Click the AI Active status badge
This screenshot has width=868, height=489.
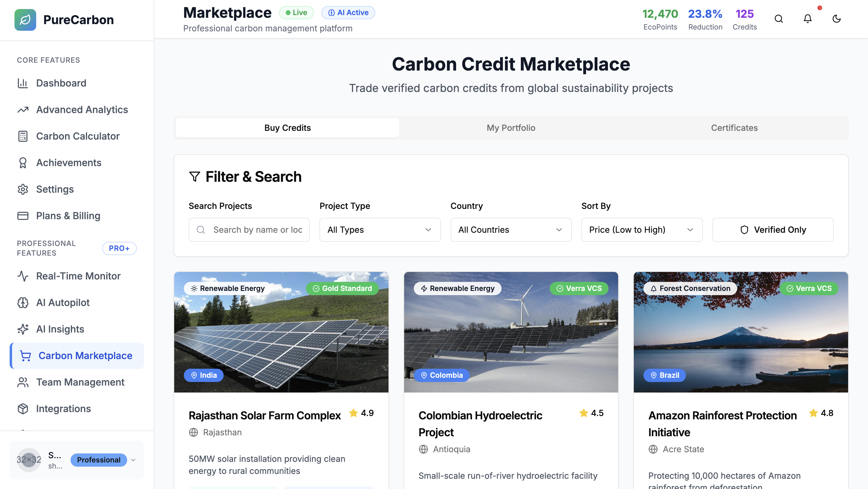pyautogui.click(x=348, y=12)
